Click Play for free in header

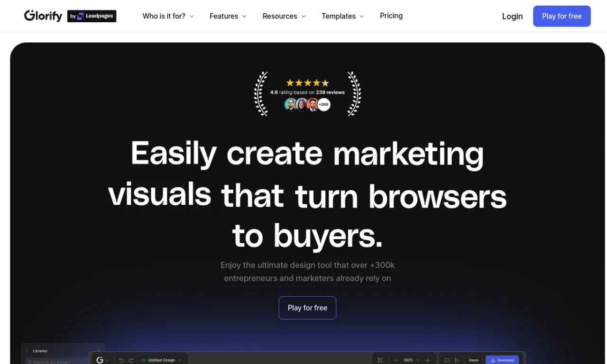[561, 16]
